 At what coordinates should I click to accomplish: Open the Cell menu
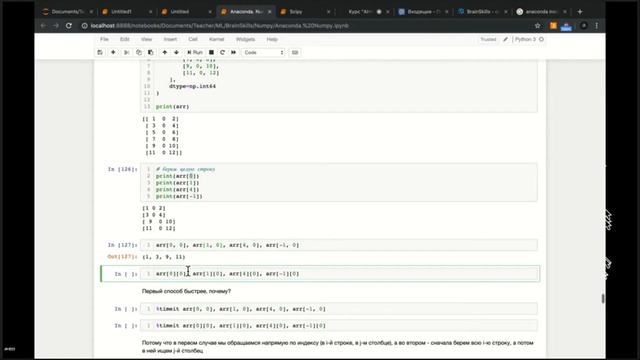[193, 39]
